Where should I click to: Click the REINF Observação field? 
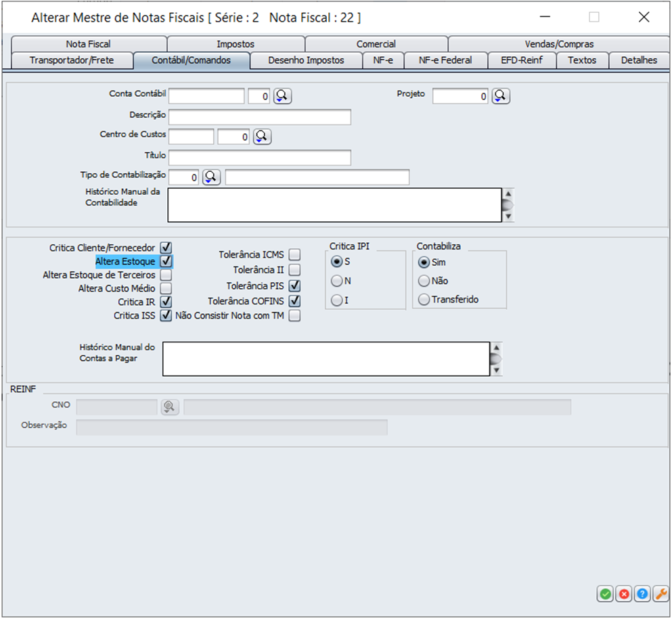pyautogui.click(x=232, y=427)
